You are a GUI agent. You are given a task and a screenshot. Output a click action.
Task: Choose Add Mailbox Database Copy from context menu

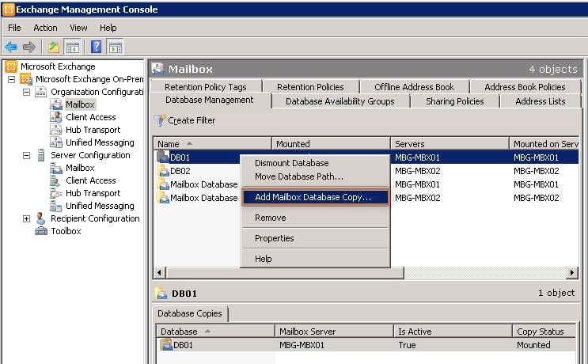[x=315, y=197]
